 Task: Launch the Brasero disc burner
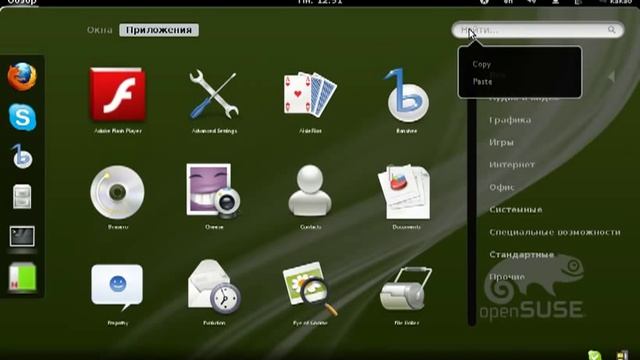pyautogui.click(x=118, y=192)
